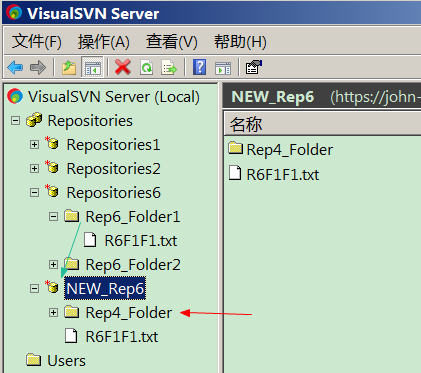Click the https://john- URL text in header
The image size is (421, 373).
pyautogui.click(x=376, y=97)
